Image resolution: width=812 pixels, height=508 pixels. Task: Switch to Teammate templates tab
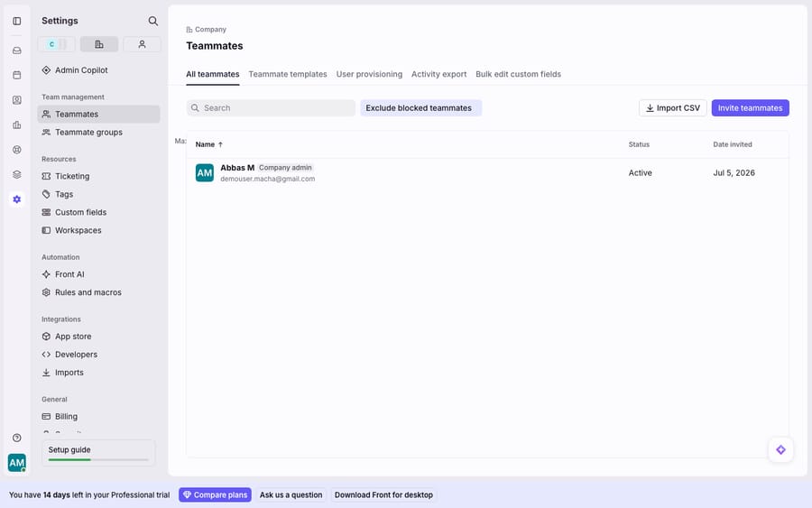(x=288, y=74)
